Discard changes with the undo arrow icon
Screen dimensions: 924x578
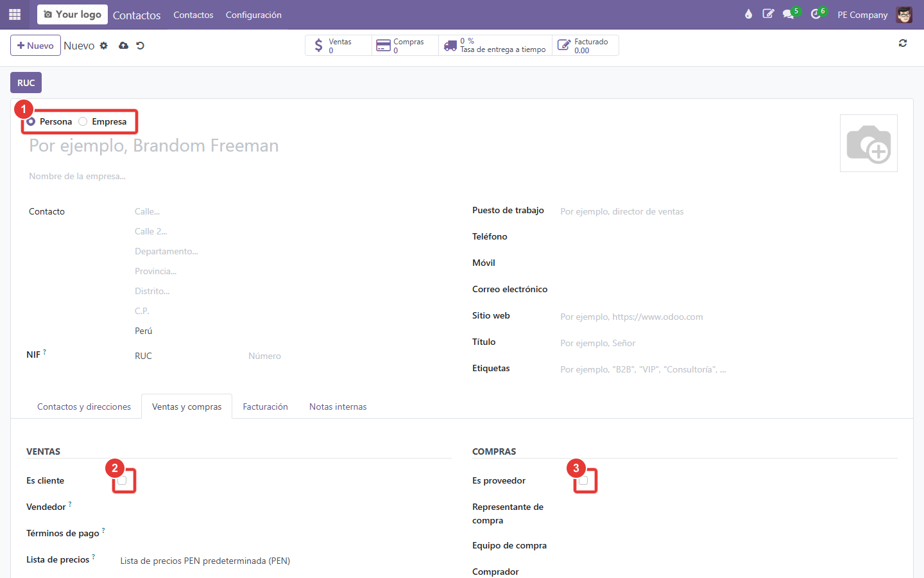141,46
